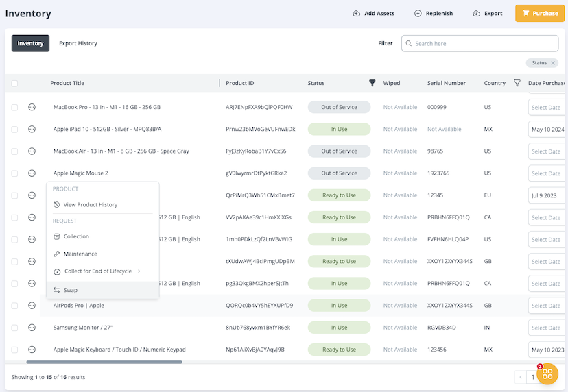Click the horizontal table scrollbar

104,362
